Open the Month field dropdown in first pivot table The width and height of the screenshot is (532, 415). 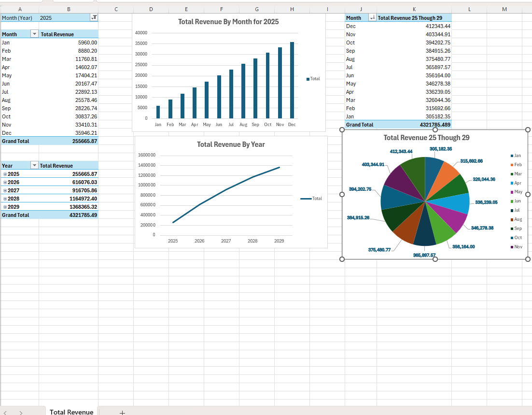point(34,34)
